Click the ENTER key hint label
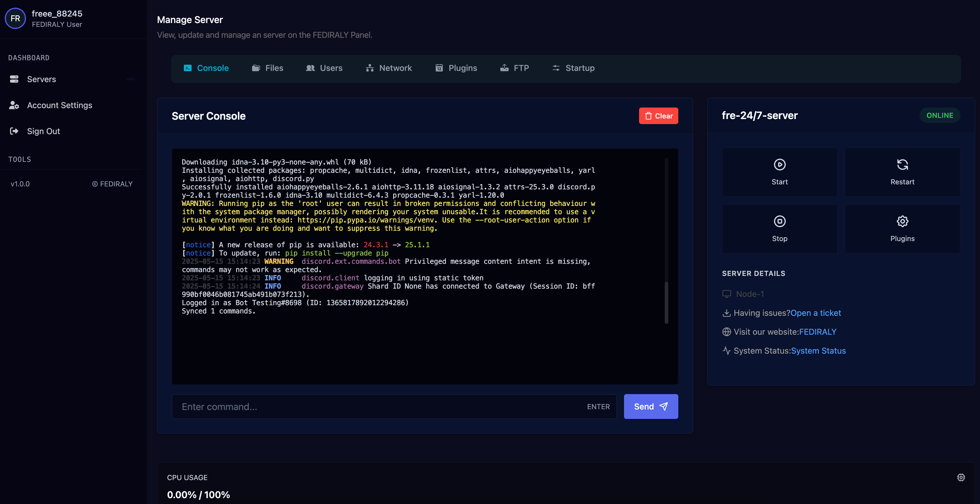 pyautogui.click(x=598, y=407)
